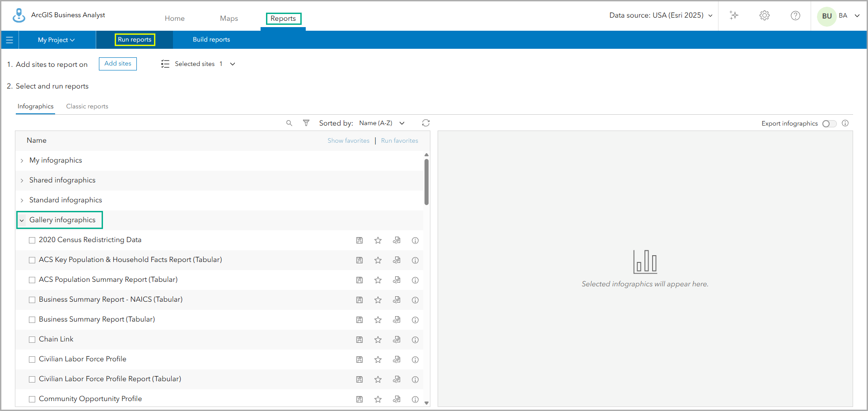Check the 2020 Census Redistricting Data checkbox

(x=32, y=240)
